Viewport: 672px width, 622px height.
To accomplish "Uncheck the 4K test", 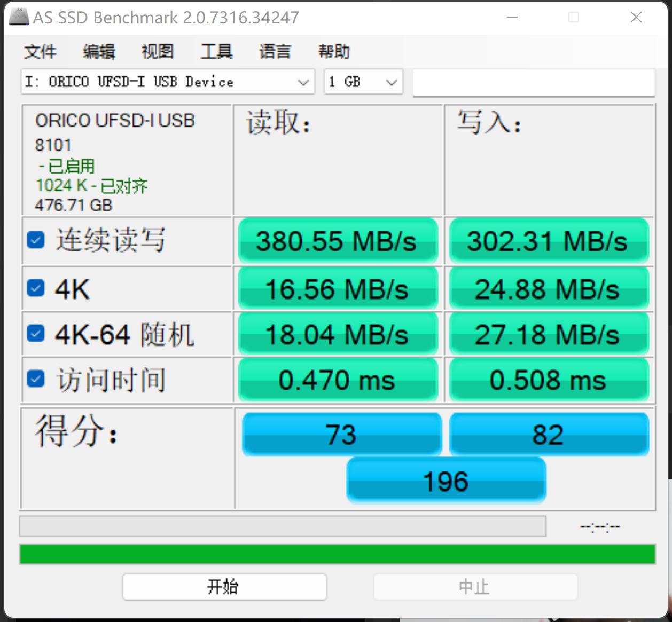I will click(35, 287).
